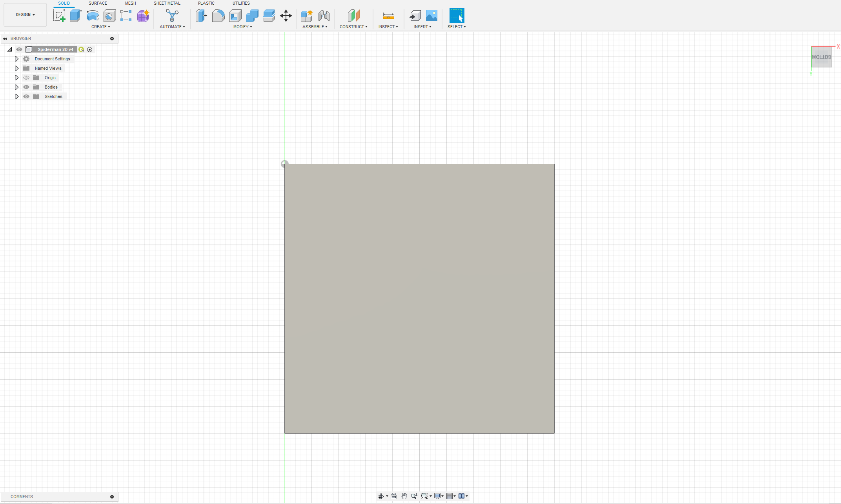Screen dimensions: 841x504
Task: Toggle visibility of Bodies folder
Action: [26, 87]
